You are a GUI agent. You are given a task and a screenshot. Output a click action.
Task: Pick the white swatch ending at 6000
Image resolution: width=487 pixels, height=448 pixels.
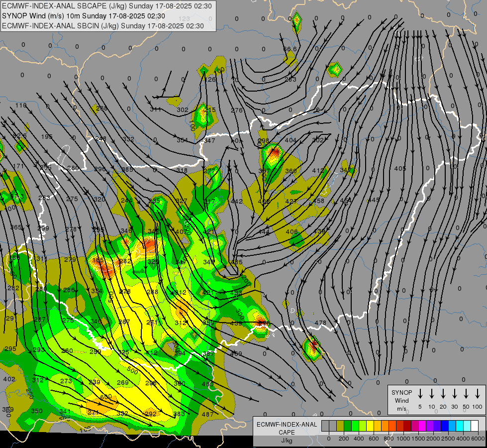[475, 426]
